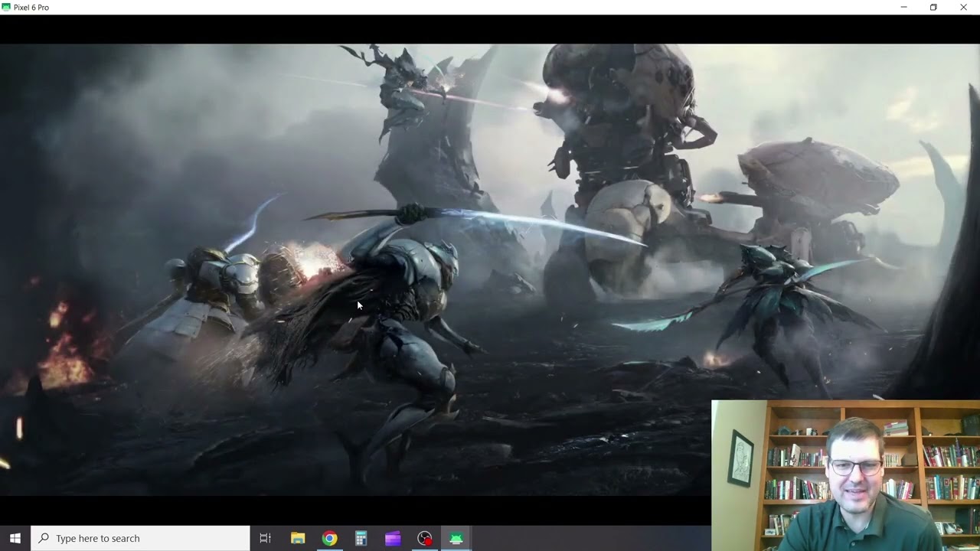Open the Calculator app on the taskbar

pyautogui.click(x=361, y=538)
